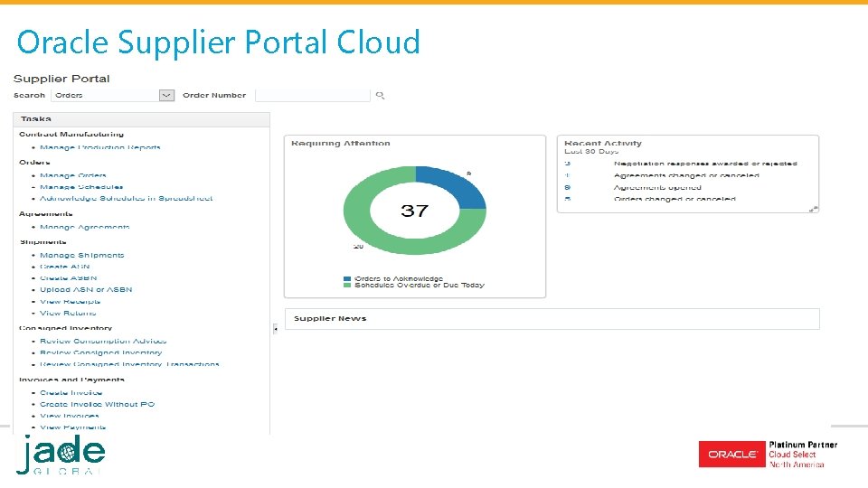Click the Consigned Inventory section heading
This screenshot has height=488, width=868.
coord(65,328)
